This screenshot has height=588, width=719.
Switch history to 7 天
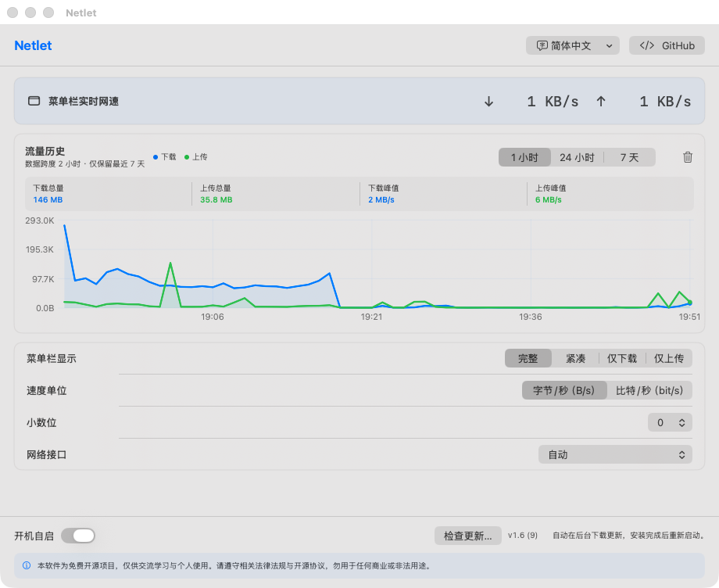click(x=629, y=157)
